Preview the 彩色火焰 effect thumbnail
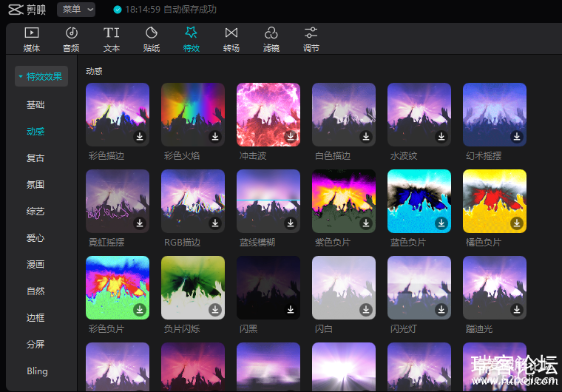562x392 pixels. click(x=193, y=115)
